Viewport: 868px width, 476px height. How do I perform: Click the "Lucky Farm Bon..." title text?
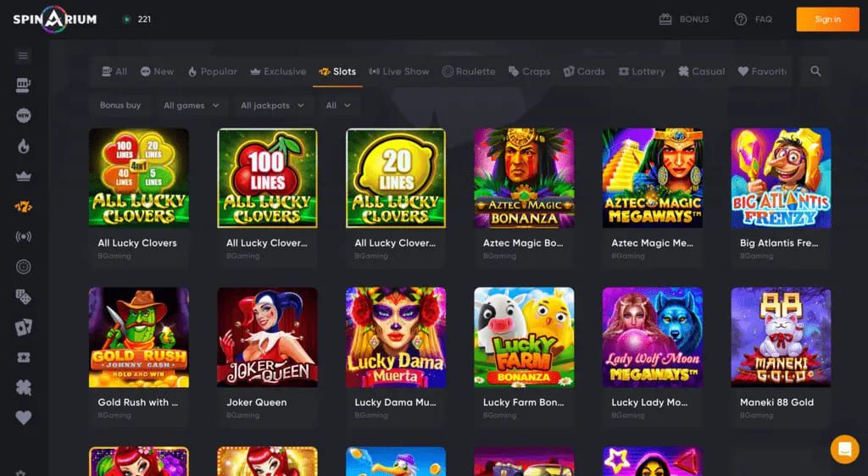coord(524,402)
